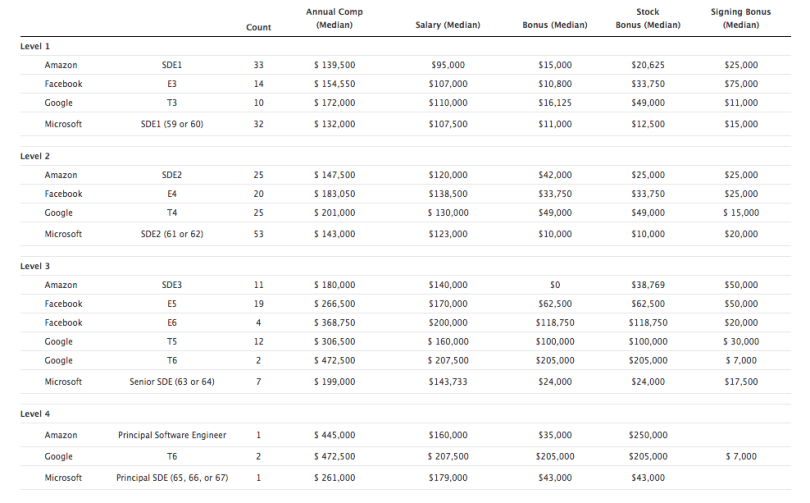Screen dimensions: 810x503
Task: Select the Level 4 section heading
Action: (35, 415)
